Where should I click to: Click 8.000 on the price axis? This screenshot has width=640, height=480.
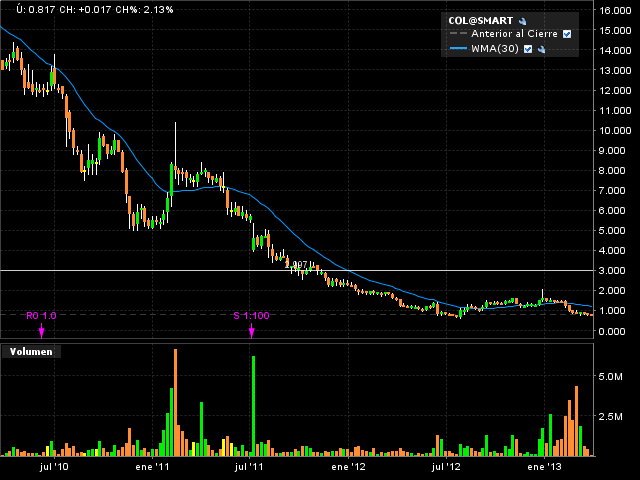tap(612, 171)
